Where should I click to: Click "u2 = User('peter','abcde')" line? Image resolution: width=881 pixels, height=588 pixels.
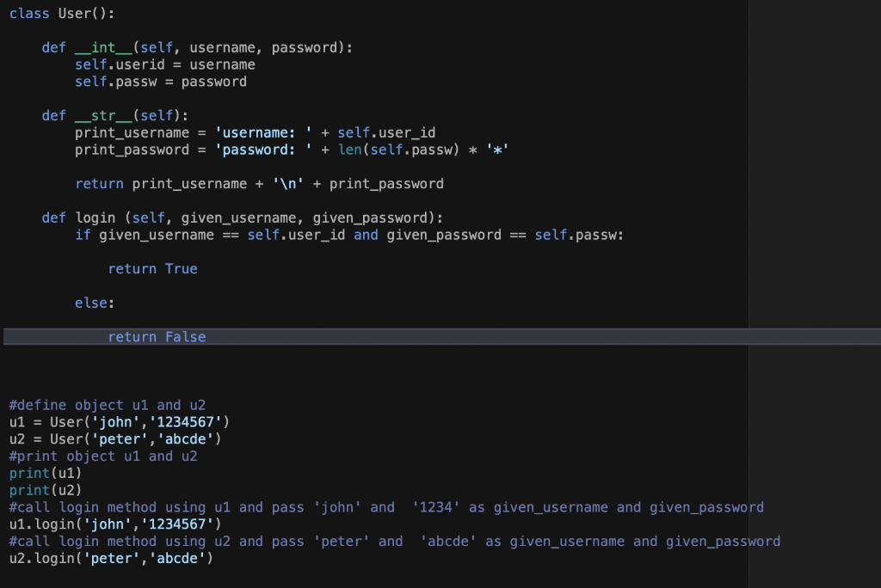(x=115, y=439)
